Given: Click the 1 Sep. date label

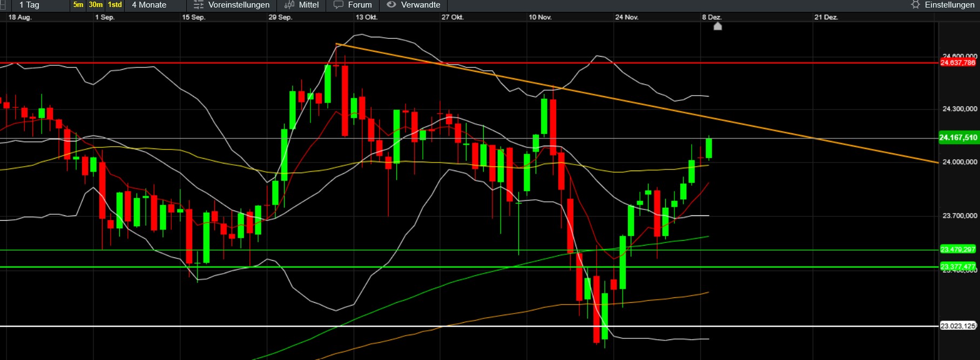Looking at the screenshot, I should point(105,17).
